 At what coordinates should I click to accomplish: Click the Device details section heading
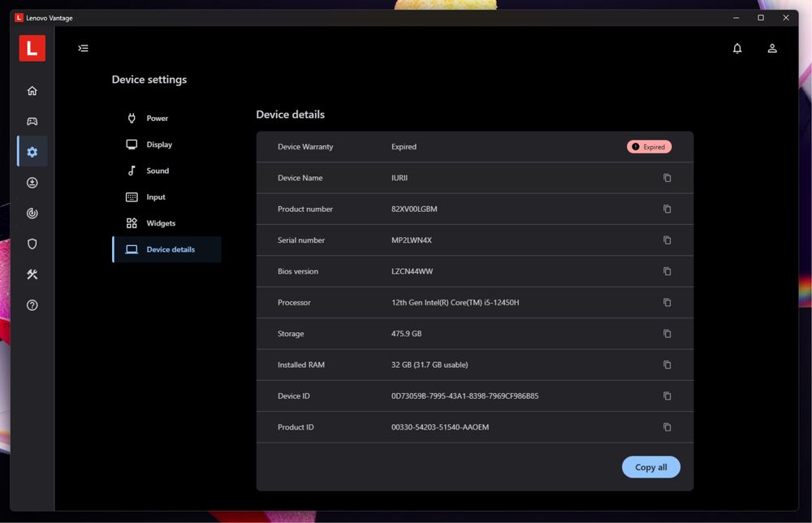pyautogui.click(x=290, y=115)
